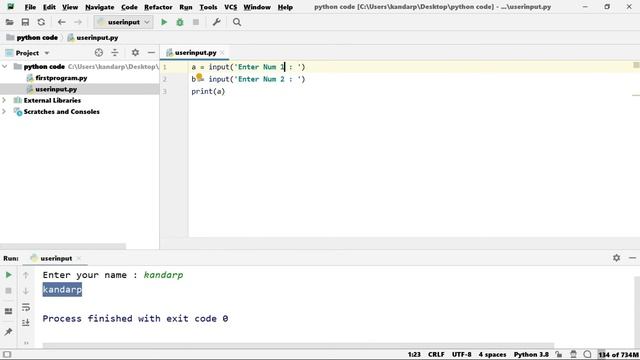Open the Project view dropdown
The height and width of the screenshot is (360, 640).
(47, 53)
